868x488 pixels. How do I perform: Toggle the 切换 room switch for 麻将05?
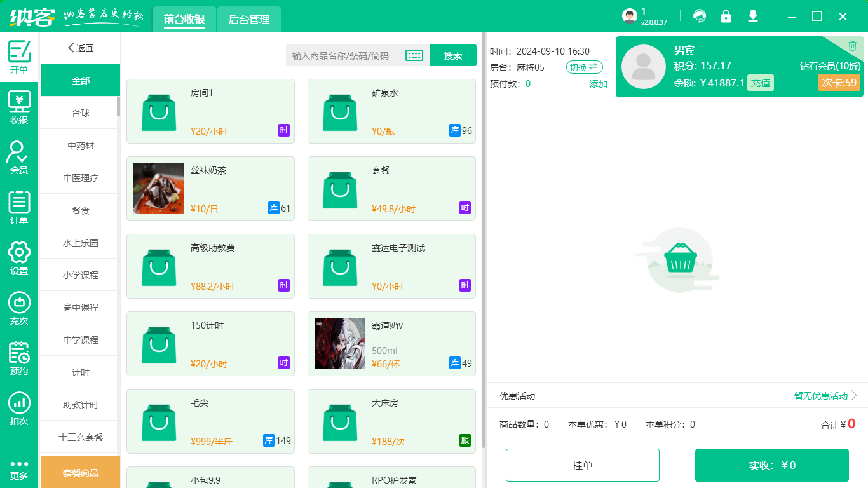(584, 67)
